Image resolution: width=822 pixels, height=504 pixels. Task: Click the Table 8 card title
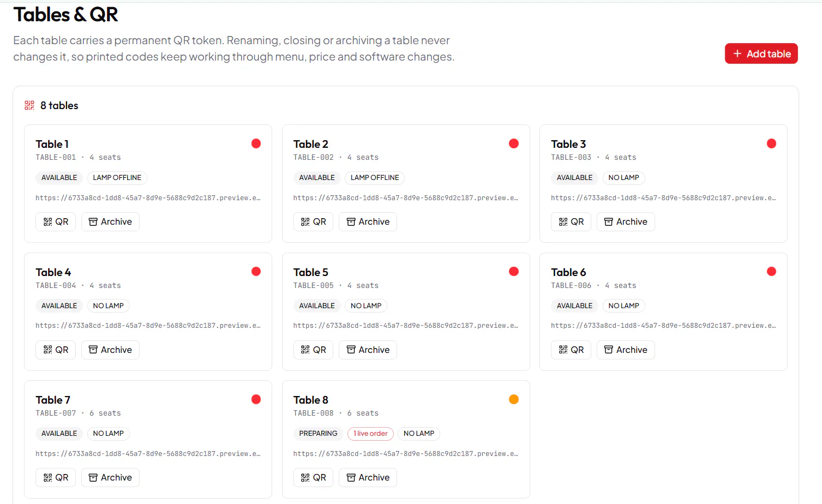click(x=311, y=400)
